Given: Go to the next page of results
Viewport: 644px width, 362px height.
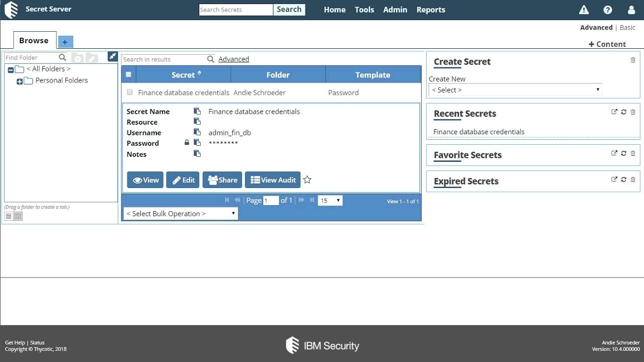Looking at the screenshot, I should pos(301,200).
